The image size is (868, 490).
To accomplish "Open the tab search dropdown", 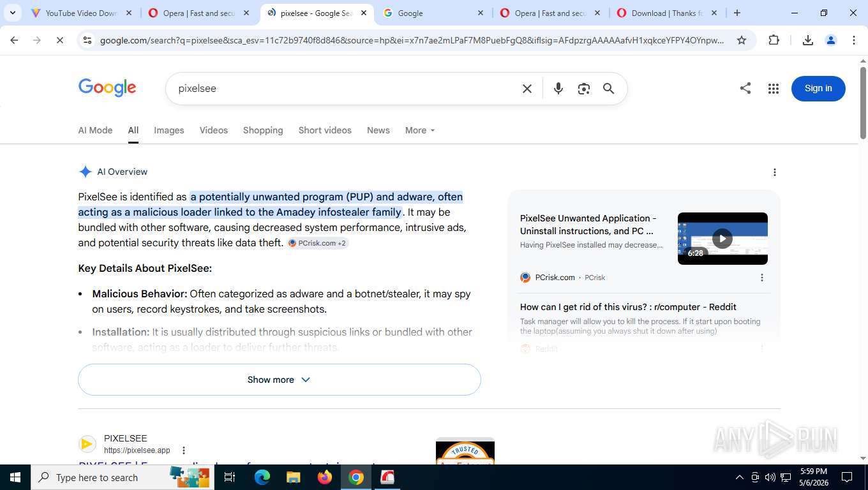I will (x=12, y=13).
